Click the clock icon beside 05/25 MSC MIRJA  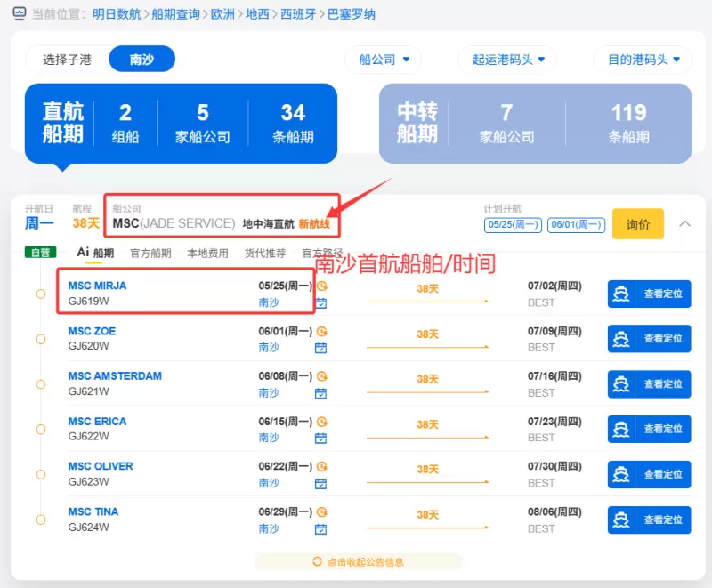tap(322, 286)
